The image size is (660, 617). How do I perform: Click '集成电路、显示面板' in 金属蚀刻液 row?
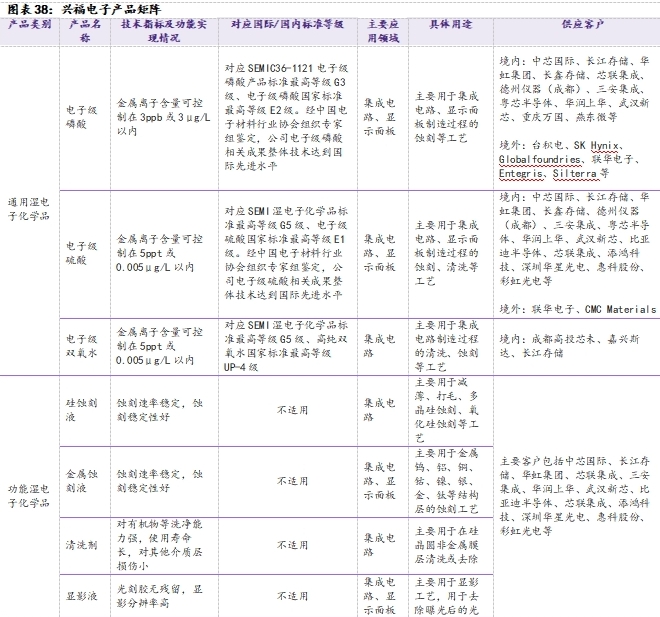pyautogui.click(x=380, y=481)
